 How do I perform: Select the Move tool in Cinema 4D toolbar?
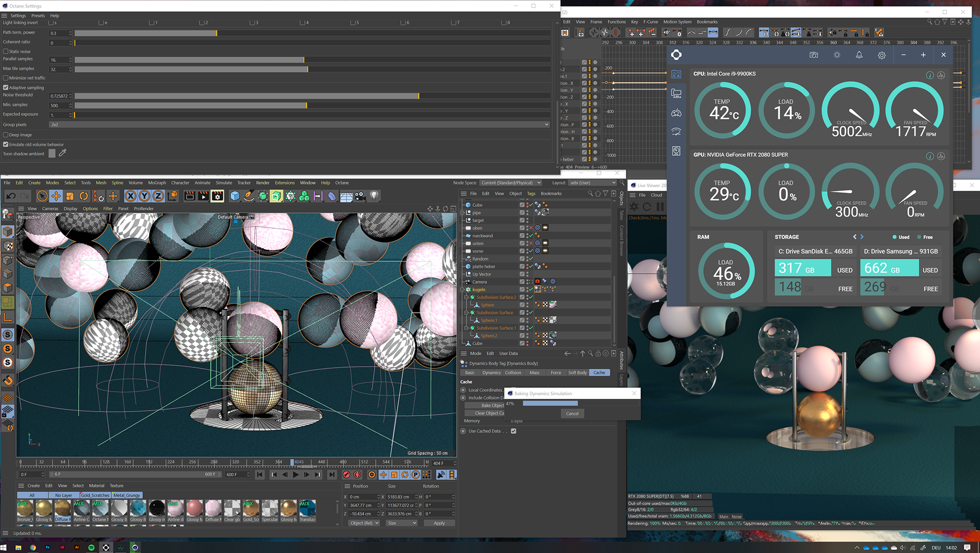coord(56,196)
